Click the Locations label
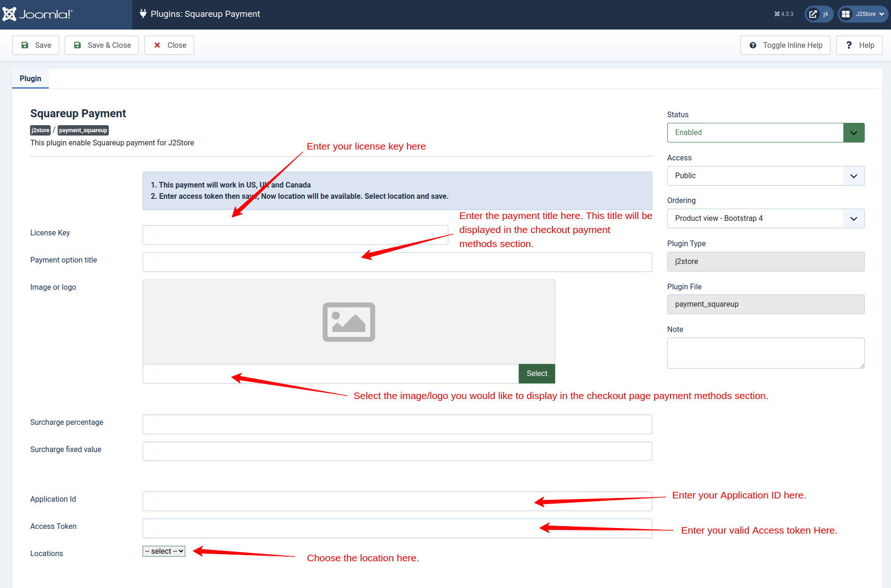891x588 pixels. point(47,554)
